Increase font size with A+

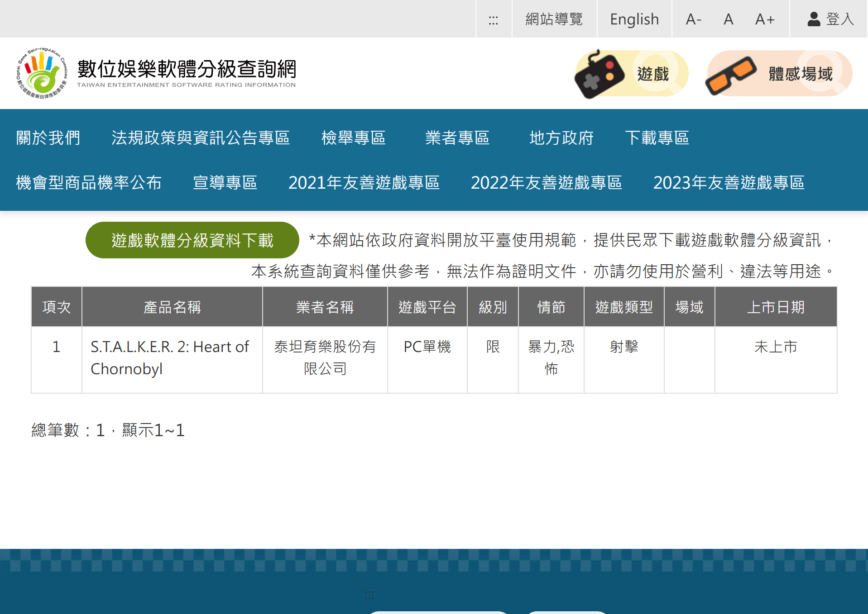pyautogui.click(x=765, y=19)
